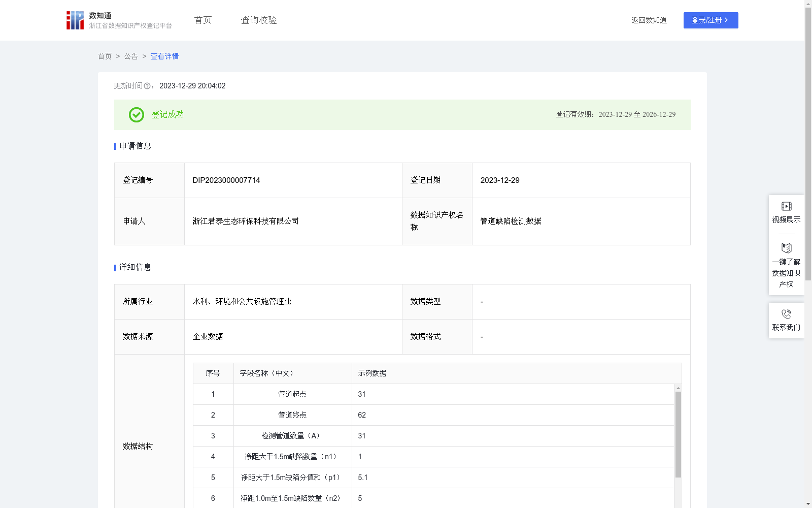The height and width of the screenshot is (508, 812).
Task: Go to the 首页 navigation tab
Action: pos(203,20)
